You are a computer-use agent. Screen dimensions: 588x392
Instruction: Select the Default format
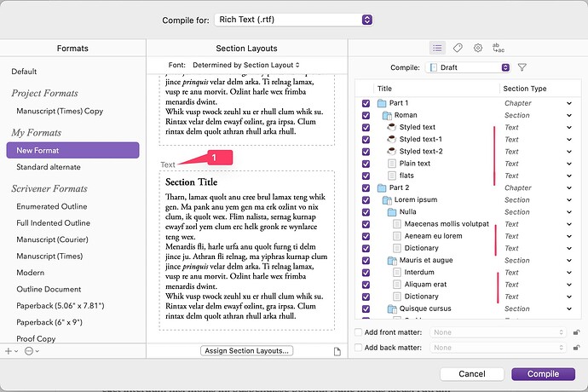(24, 72)
